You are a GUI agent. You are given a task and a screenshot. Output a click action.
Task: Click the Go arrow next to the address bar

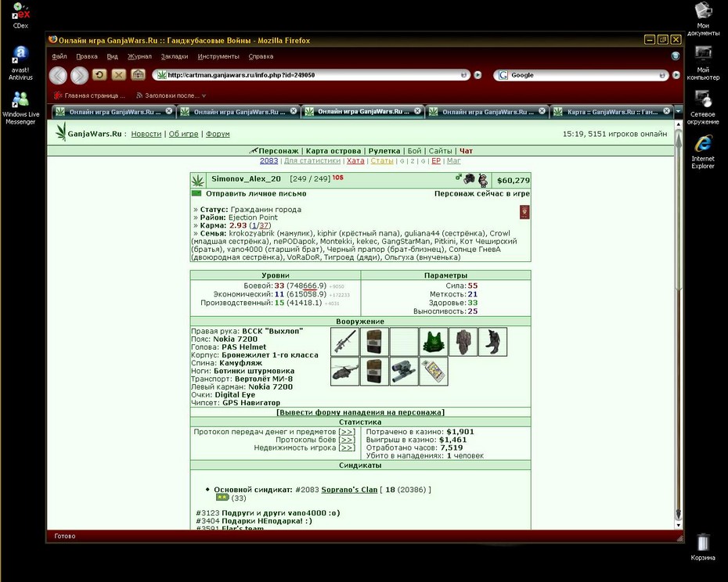pyautogui.click(x=478, y=75)
